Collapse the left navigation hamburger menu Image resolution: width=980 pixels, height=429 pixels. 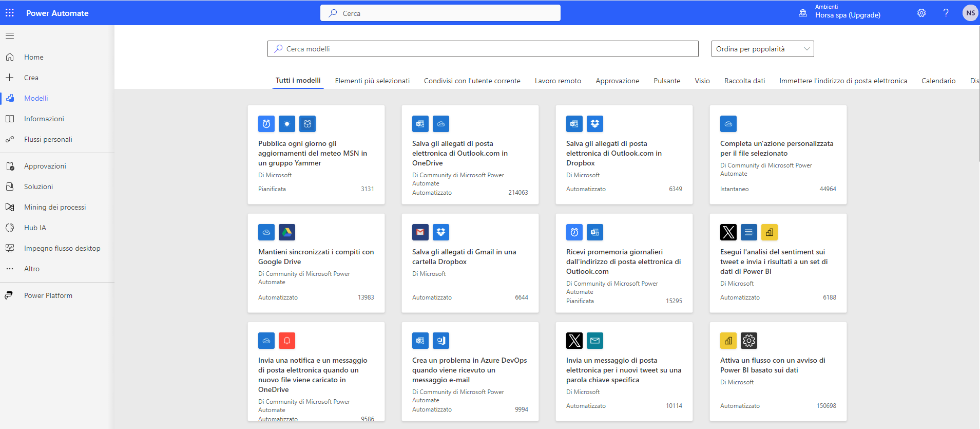click(10, 36)
